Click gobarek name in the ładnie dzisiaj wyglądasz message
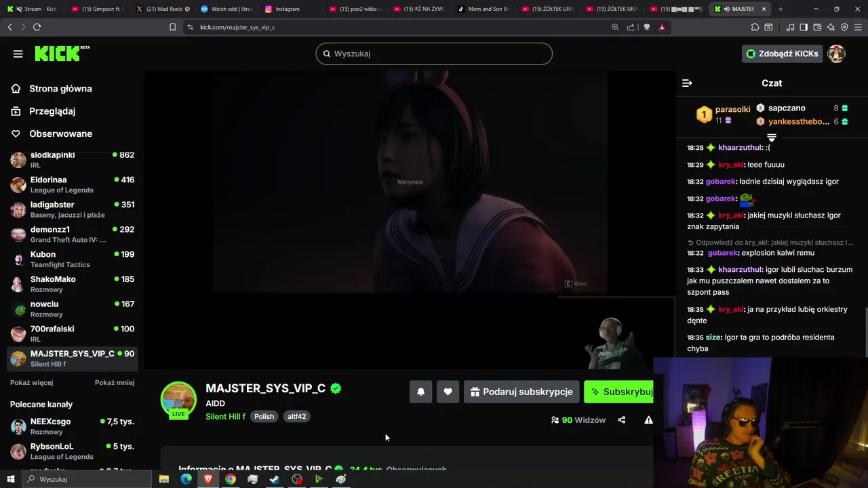Viewport: 868px width, 488px height. click(721, 182)
